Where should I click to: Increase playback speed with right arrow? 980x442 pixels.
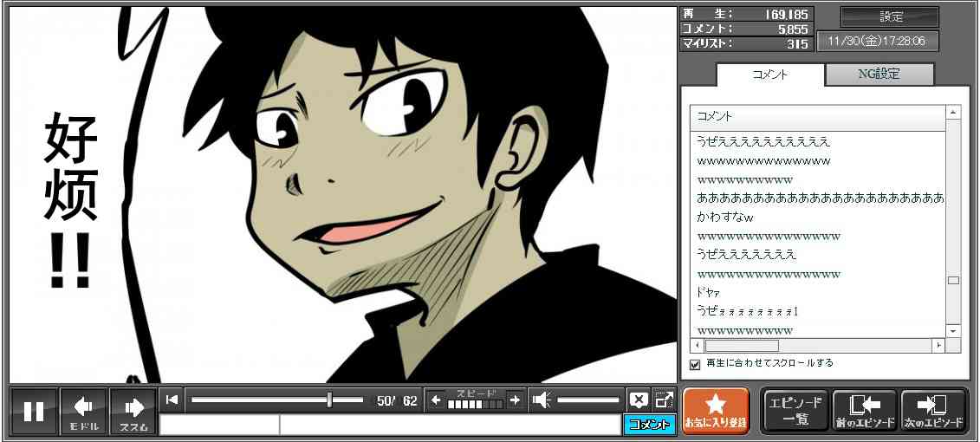[515, 400]
